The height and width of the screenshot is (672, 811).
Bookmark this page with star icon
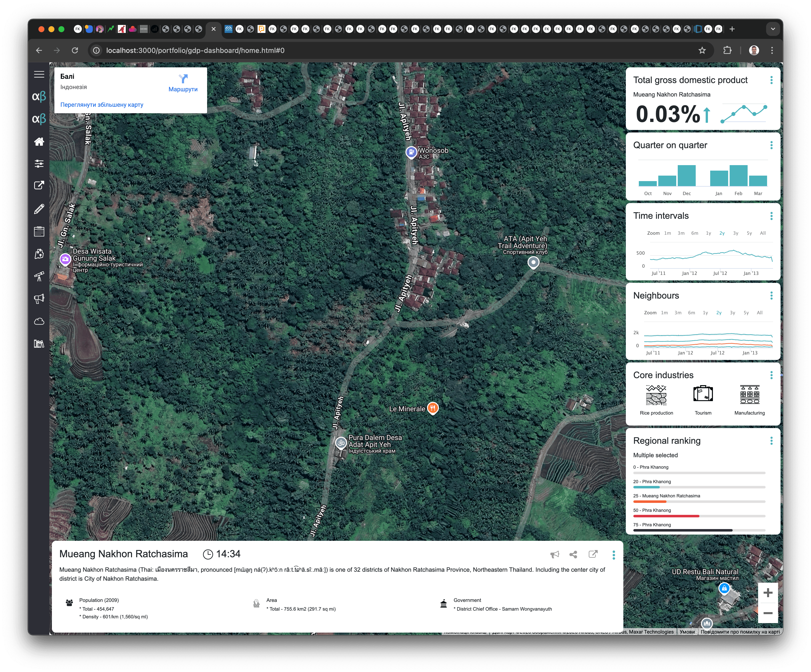pos(702,50)
